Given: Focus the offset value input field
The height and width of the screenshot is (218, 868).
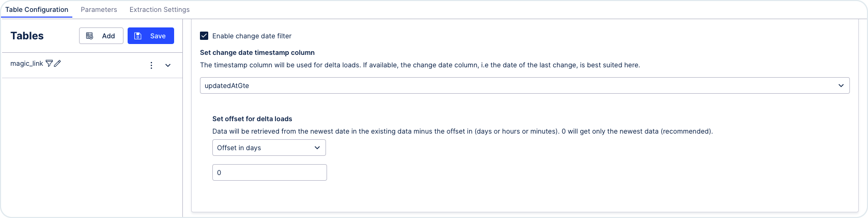Looking at the screenshot, I should [x=270, y=172].
